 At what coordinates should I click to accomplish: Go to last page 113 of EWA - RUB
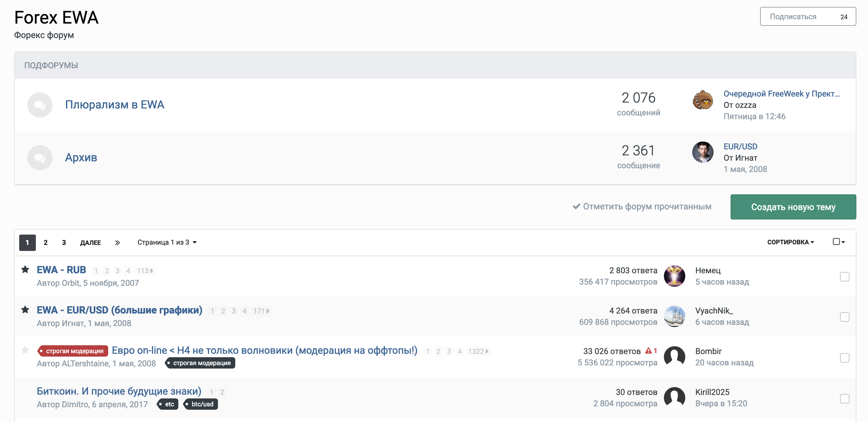[x=145, y=271]
